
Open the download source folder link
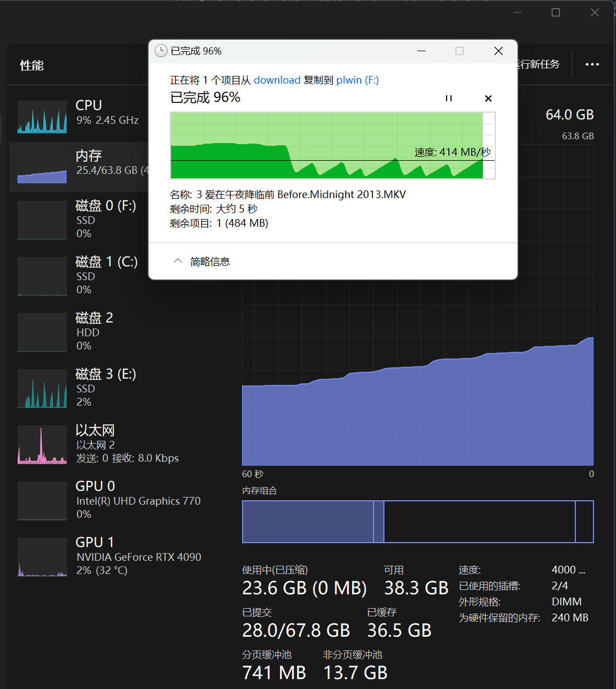(x=277, y=80)
